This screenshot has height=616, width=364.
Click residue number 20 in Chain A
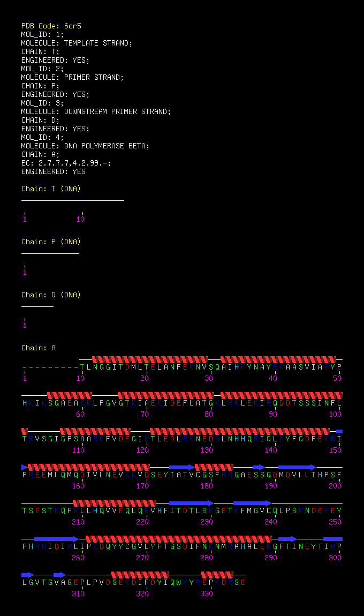(x=145, y=378)
